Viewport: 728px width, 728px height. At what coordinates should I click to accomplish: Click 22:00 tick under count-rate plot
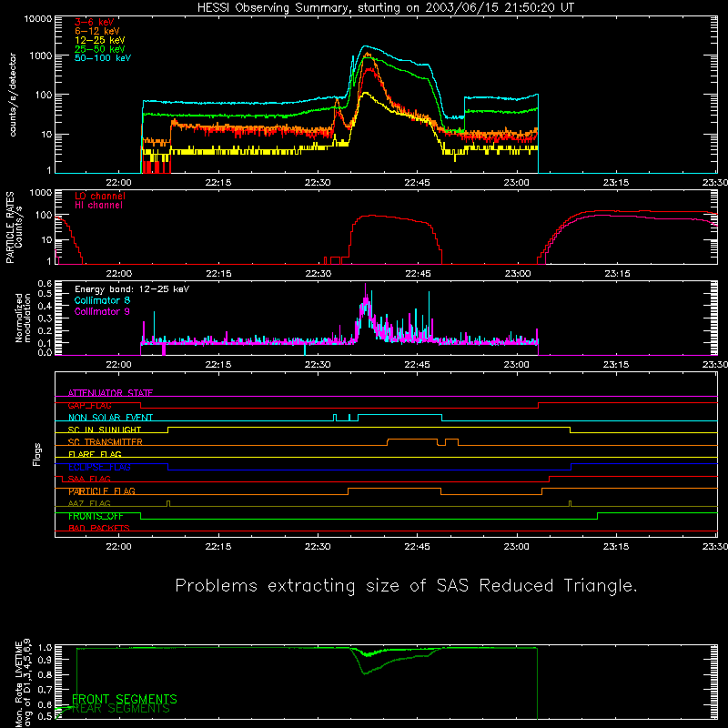click(119, 183)
